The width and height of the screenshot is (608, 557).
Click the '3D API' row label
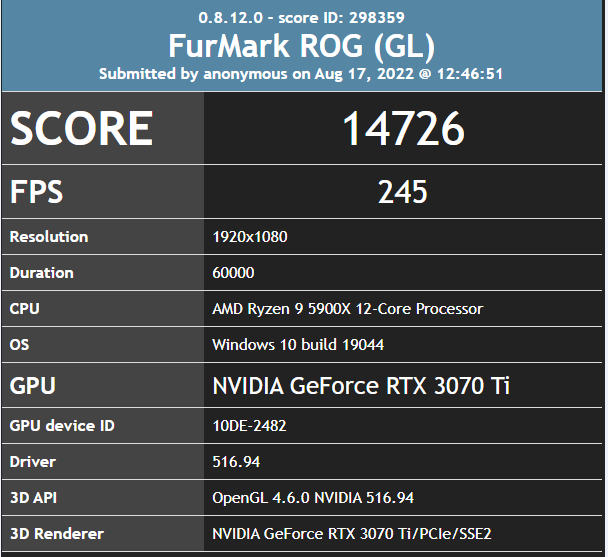(x=33, y=498)
